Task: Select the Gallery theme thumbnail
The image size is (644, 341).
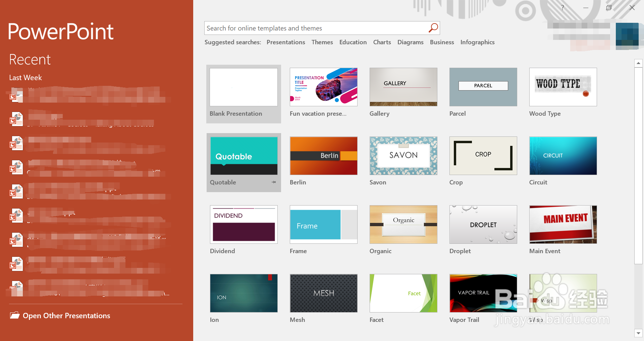Action: (x=403, y=87)
